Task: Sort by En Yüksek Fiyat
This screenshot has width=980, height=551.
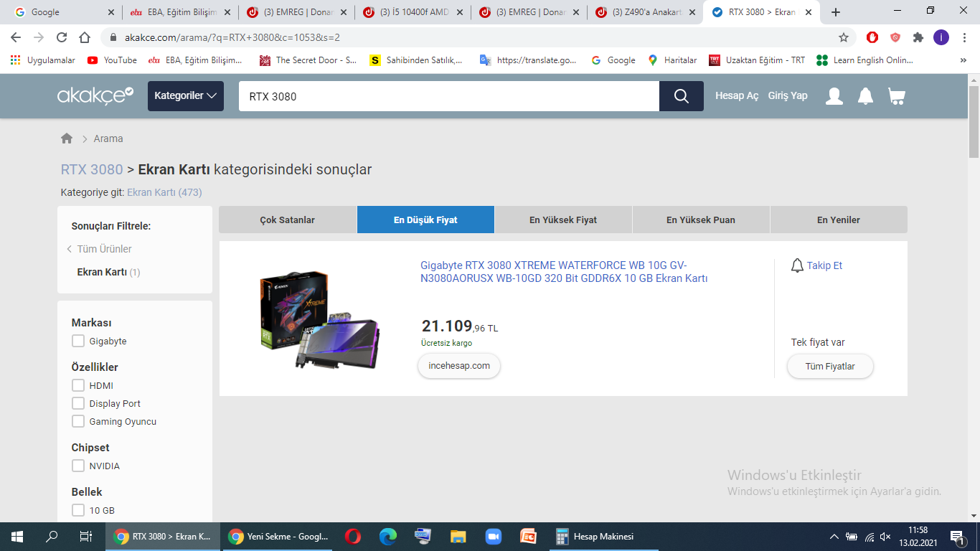Action: (x=563, y=220)
